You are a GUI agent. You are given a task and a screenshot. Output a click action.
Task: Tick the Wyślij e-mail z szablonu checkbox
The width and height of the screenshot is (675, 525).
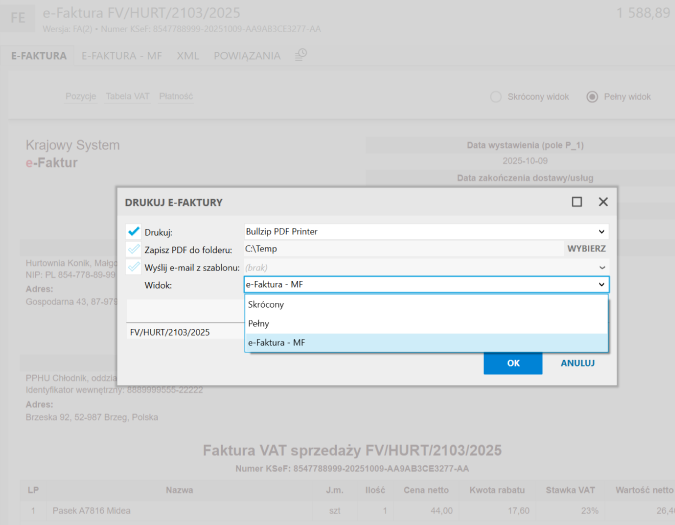(134, 267)
